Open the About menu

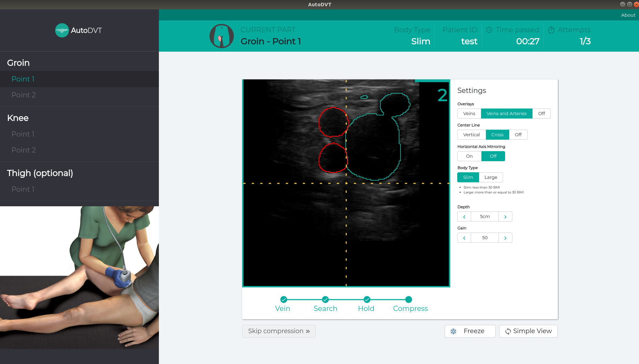pyautogui.click(x=628, y=15)
